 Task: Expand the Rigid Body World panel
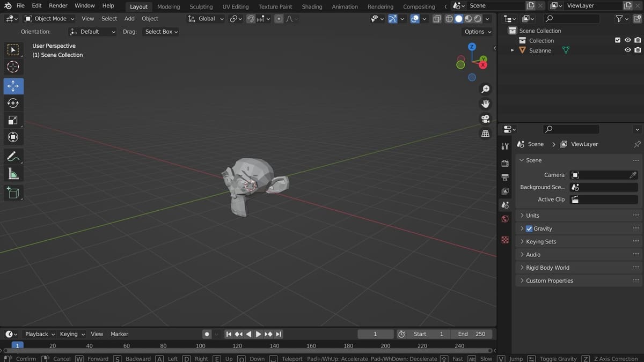(579, 268)
